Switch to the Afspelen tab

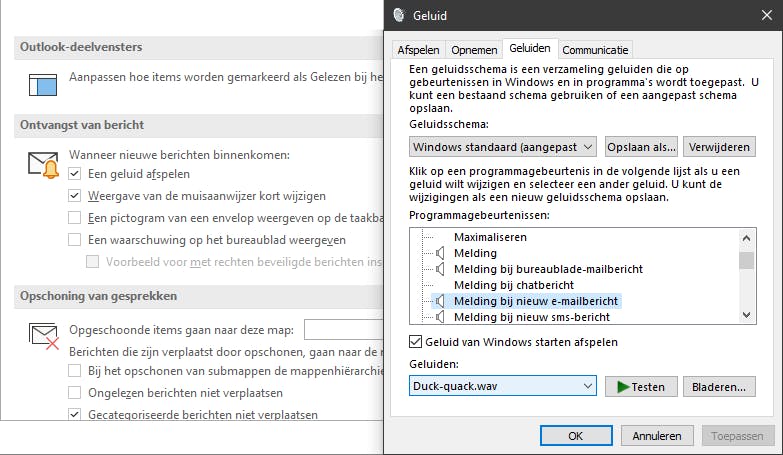click(418, 49)
